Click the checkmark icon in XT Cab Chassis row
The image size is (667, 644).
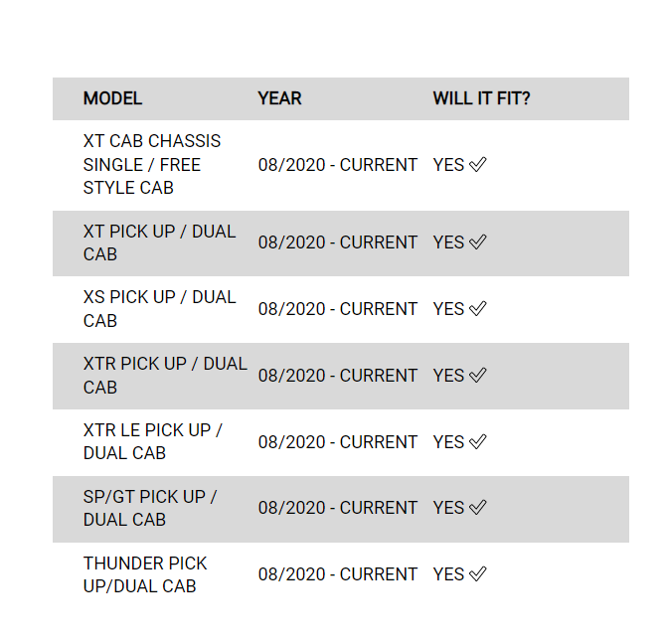(x=477, y=165)
